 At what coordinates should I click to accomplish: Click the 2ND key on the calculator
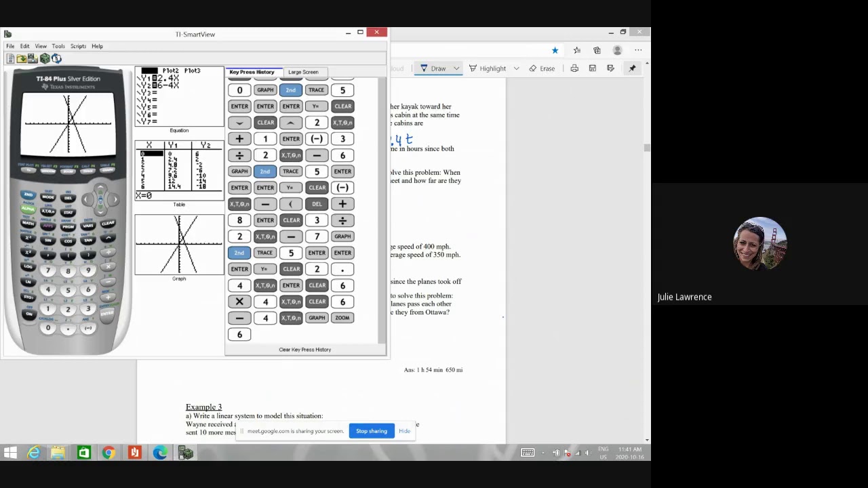[x=28, y=195]
